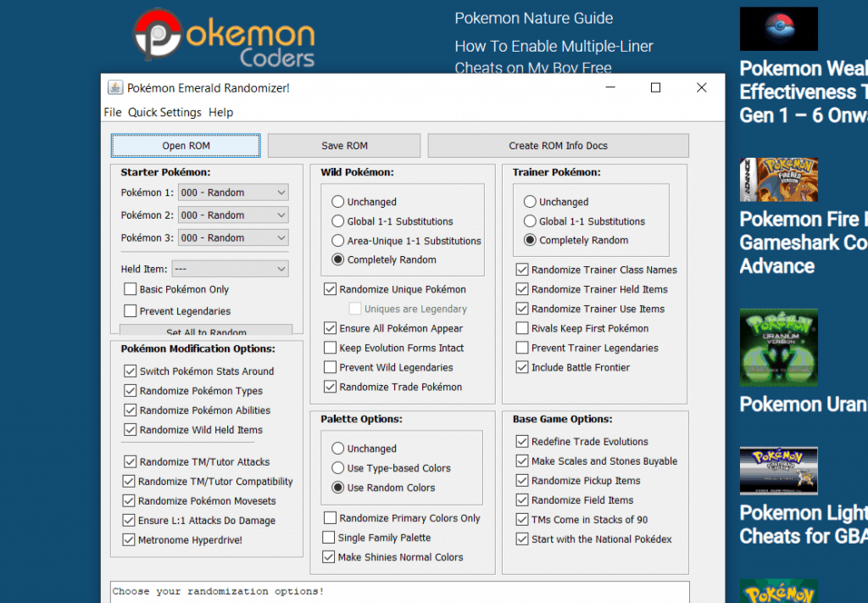The height and width of the screenshot is (603, 868).
Task: Click Create ROM Info Docs button
Action: click(558, 146)
